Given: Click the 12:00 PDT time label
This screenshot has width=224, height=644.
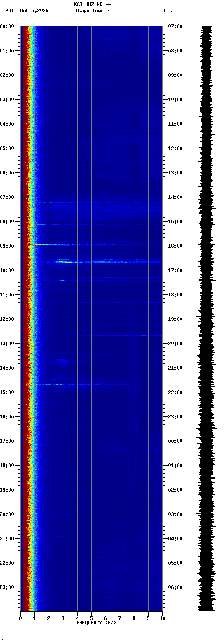Looking at the screenshot, I should pyautogui.click(x=7, y=319).
